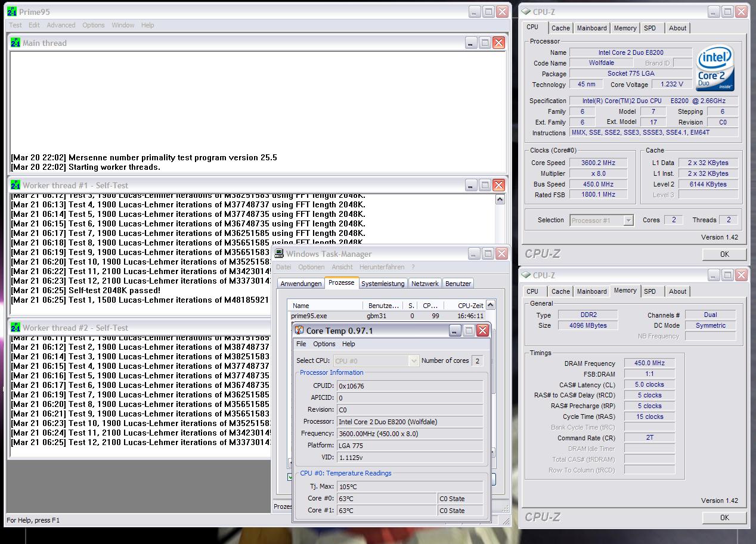Click OK in the CPU-Z processor window
Screen dimensions: 756x544
pos(724,254)
